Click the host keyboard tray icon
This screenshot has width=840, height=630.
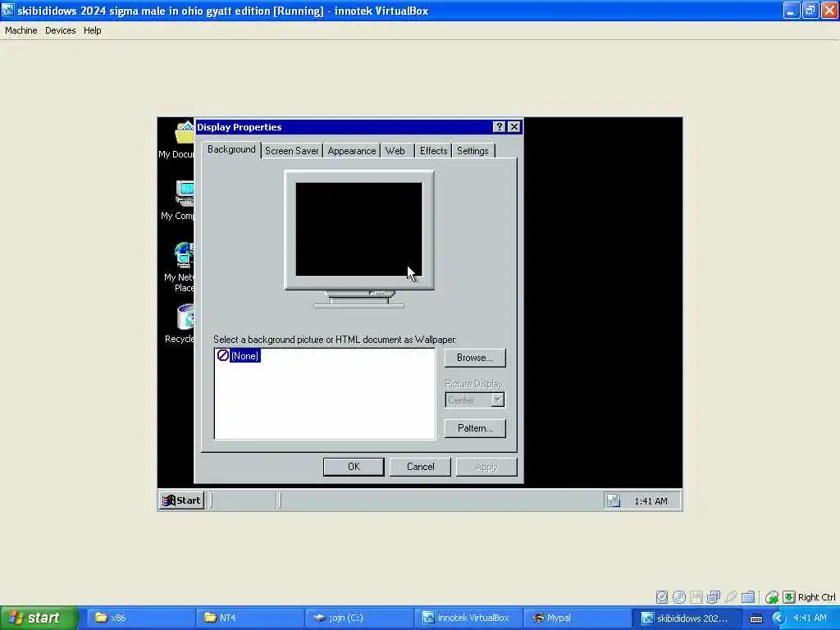[756, 619]
